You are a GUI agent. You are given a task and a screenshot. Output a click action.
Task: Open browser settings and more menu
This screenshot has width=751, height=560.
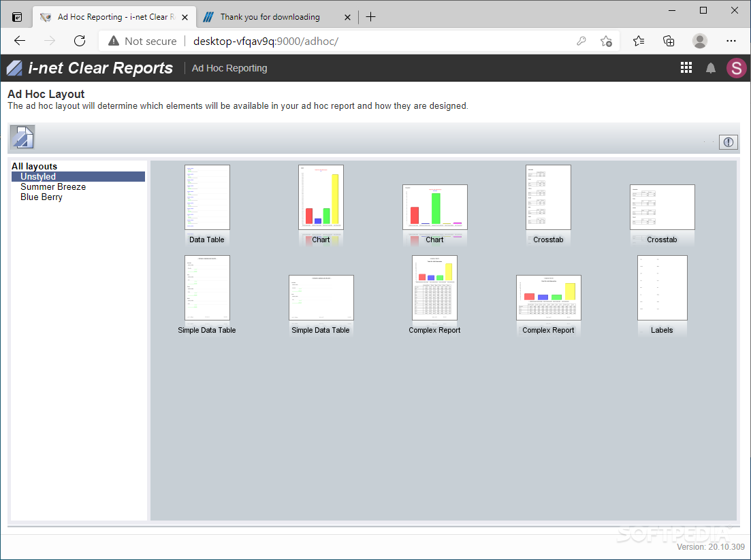tap(731, 41)
